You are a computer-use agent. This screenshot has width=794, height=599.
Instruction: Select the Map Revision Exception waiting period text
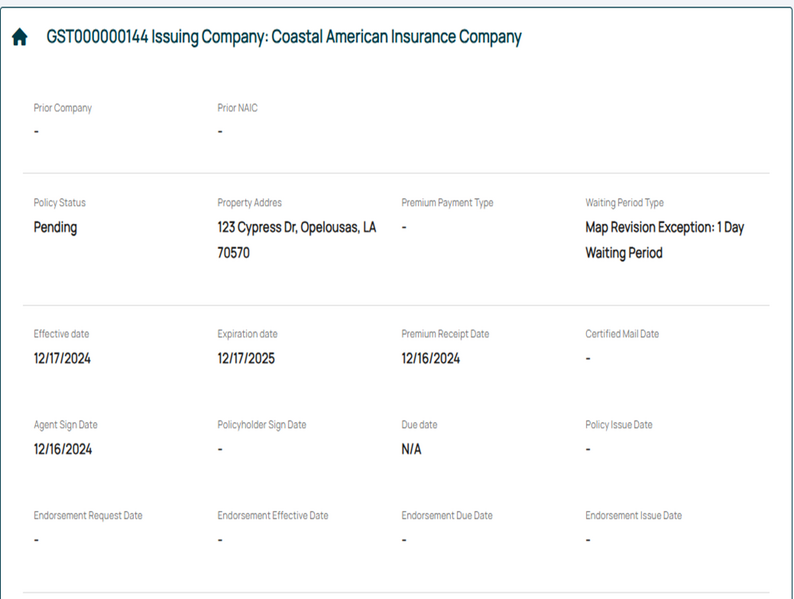click(664, 240)
